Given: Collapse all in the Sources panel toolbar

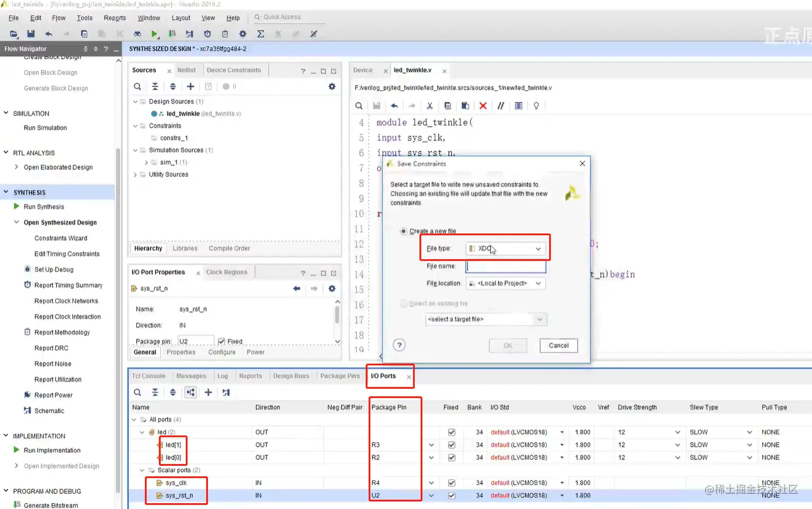Looking at the screenshot, I should [x=155, y=86].
